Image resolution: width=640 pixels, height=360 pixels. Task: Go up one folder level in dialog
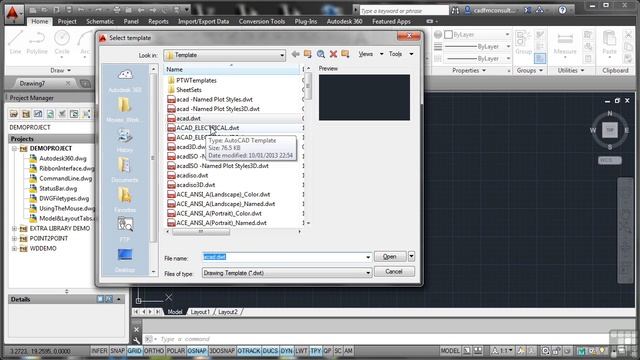pyautogui.click(x=308, y=54)
